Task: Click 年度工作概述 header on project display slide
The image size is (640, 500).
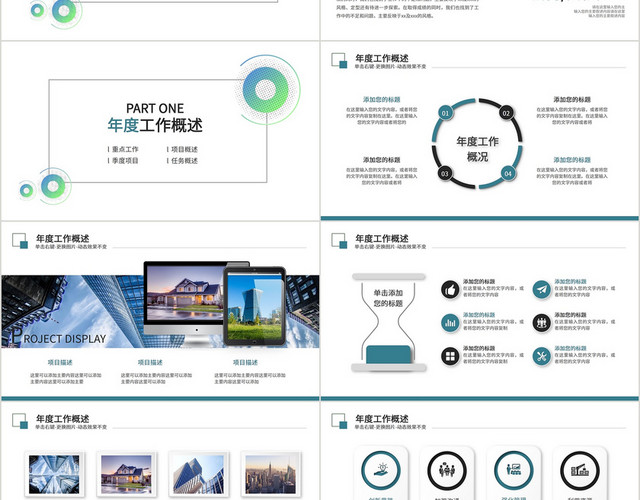Action: [62, 238]
